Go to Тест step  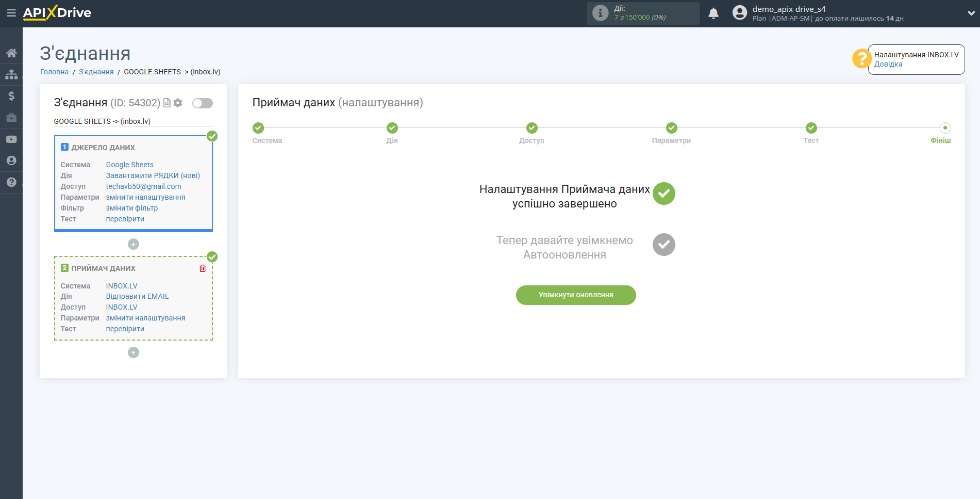tap(811, 128)
